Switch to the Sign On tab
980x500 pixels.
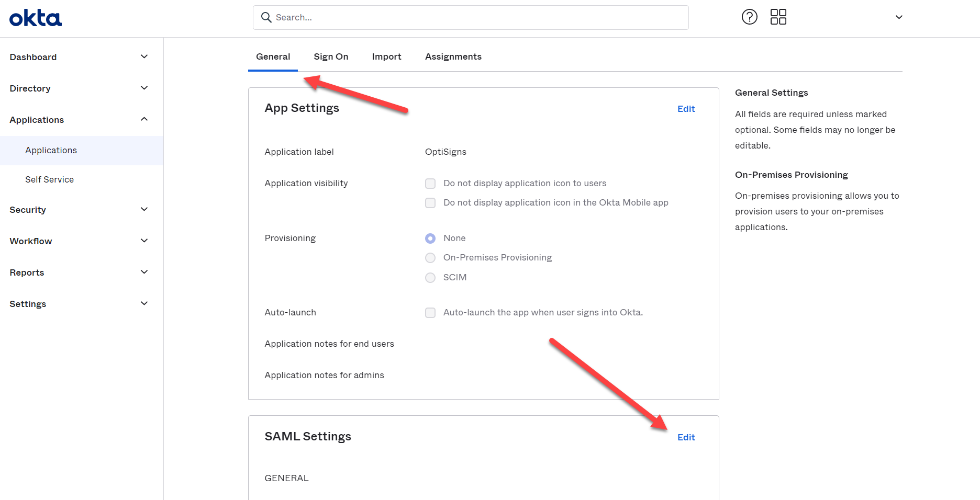click(x=331, y=56)
